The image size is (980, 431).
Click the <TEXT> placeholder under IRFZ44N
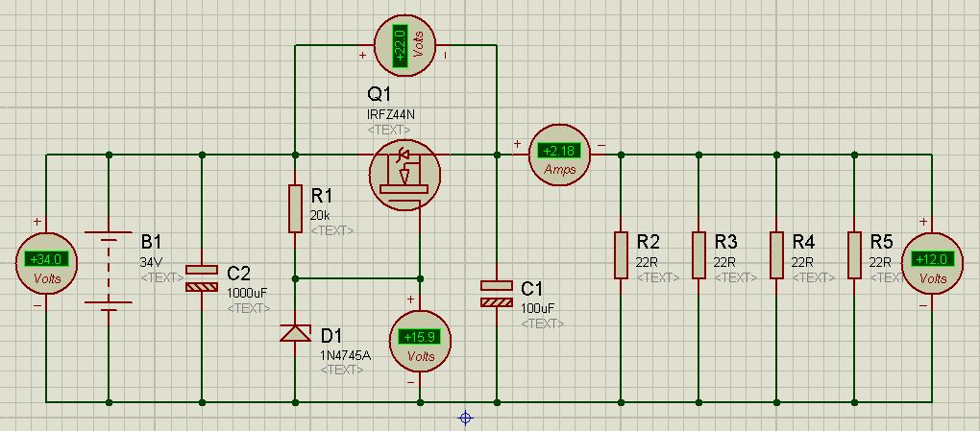389,130
